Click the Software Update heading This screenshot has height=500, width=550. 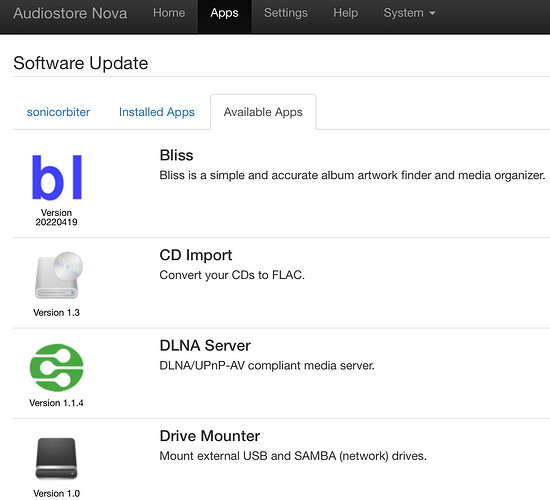point(81,64)
